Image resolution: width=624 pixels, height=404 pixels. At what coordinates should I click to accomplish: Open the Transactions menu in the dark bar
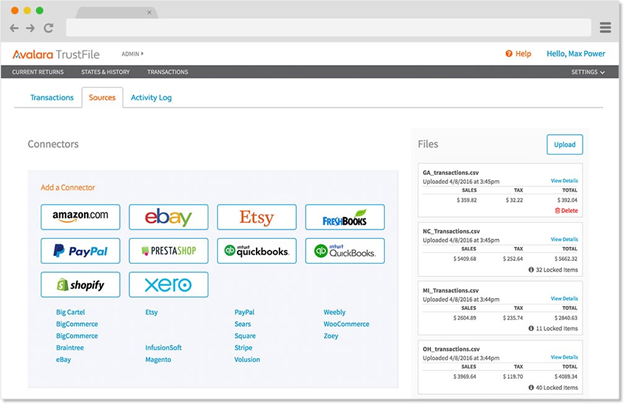[x=168, y=72]
